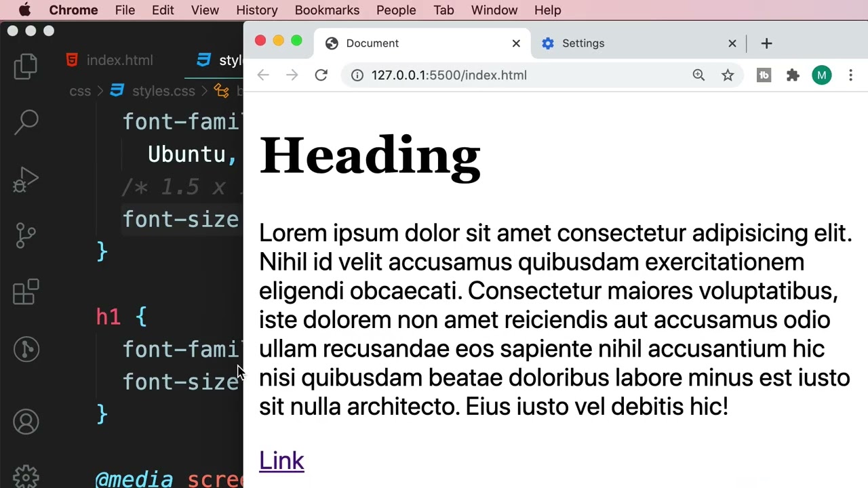Open the File menu
Screen dimensions: 868x488
(x=125, y=10)
